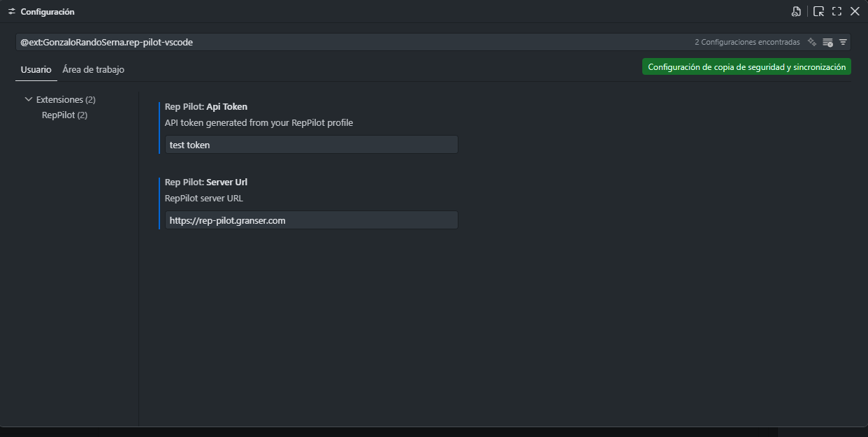
Task: Close the Configuración panel
Action: point(855,11)
